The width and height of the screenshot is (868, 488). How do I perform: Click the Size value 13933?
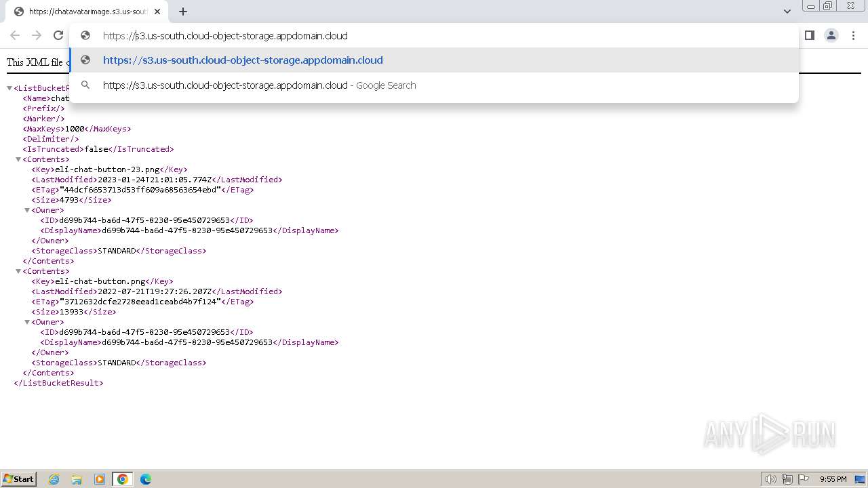click(x=73, y=312)
